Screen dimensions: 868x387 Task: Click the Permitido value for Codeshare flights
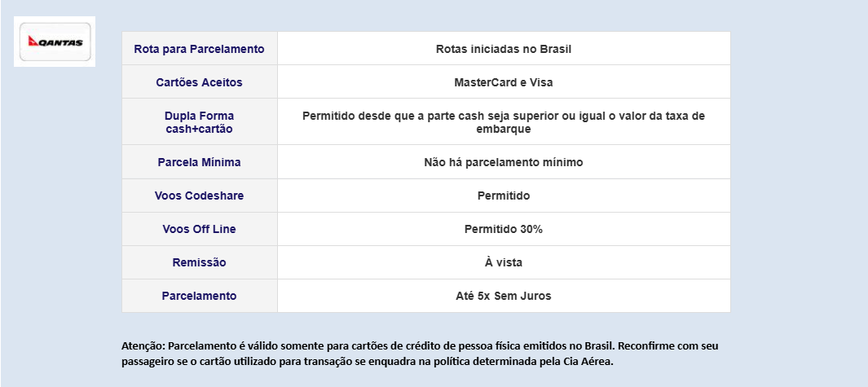click(504, 196)
